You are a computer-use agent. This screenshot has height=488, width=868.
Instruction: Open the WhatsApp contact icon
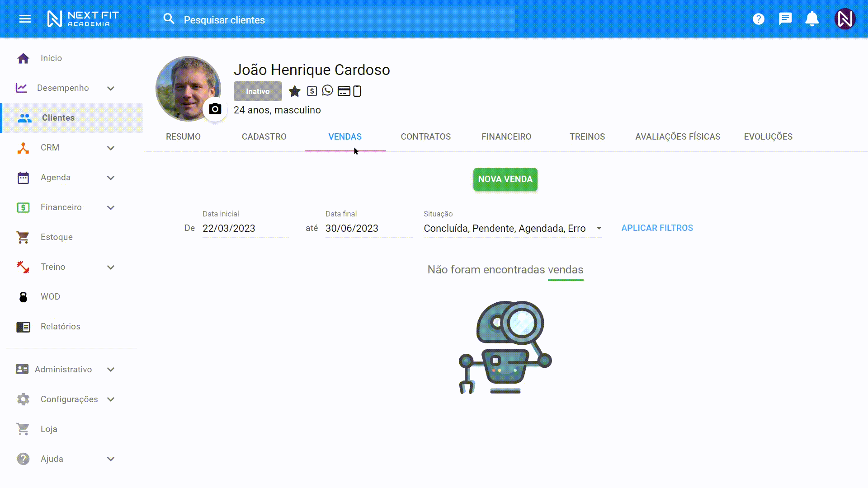pyautogui.click(x=327, y=91)
